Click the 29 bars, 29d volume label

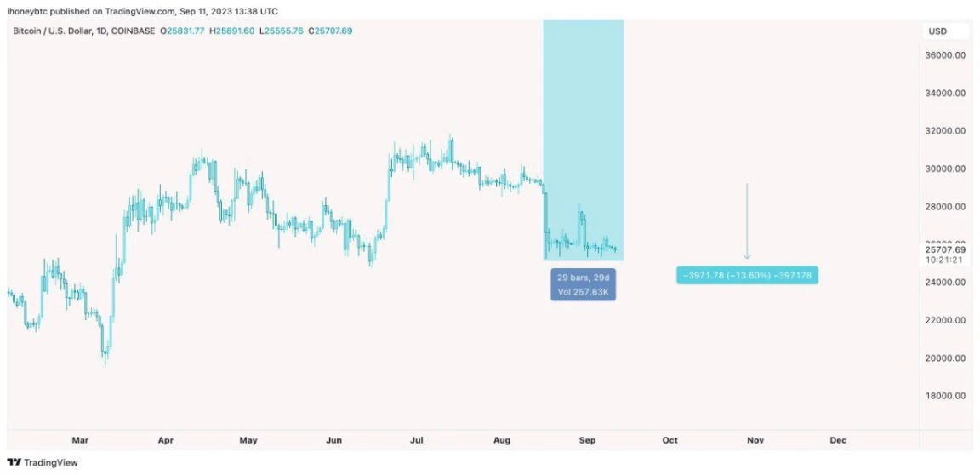point(583,285)
